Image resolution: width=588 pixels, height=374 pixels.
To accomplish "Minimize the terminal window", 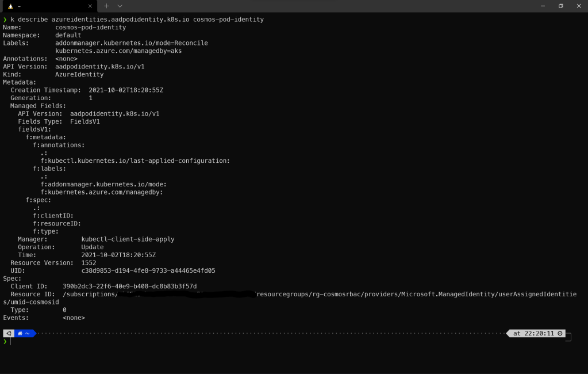I will tap(541, 6).
